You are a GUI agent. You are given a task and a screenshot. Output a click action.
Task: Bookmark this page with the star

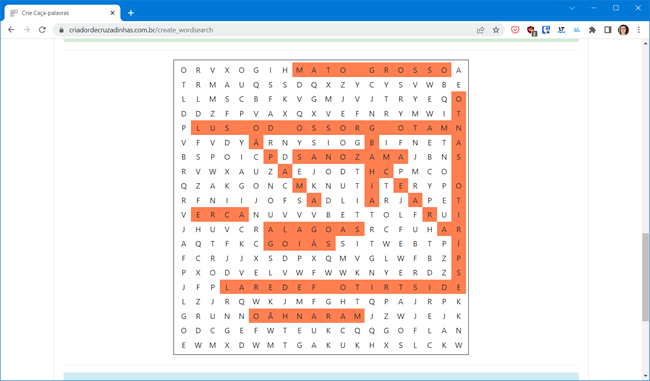tap(496, 30)
